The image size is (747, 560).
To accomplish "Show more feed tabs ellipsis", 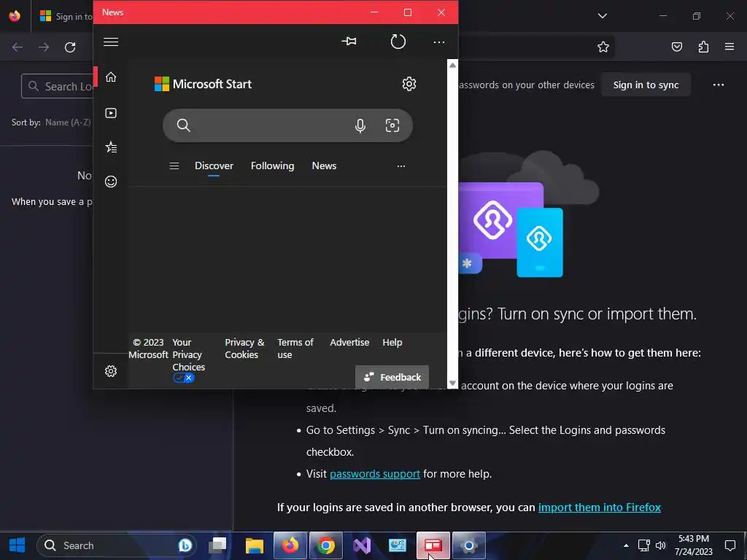I will [x=401, y=166].
